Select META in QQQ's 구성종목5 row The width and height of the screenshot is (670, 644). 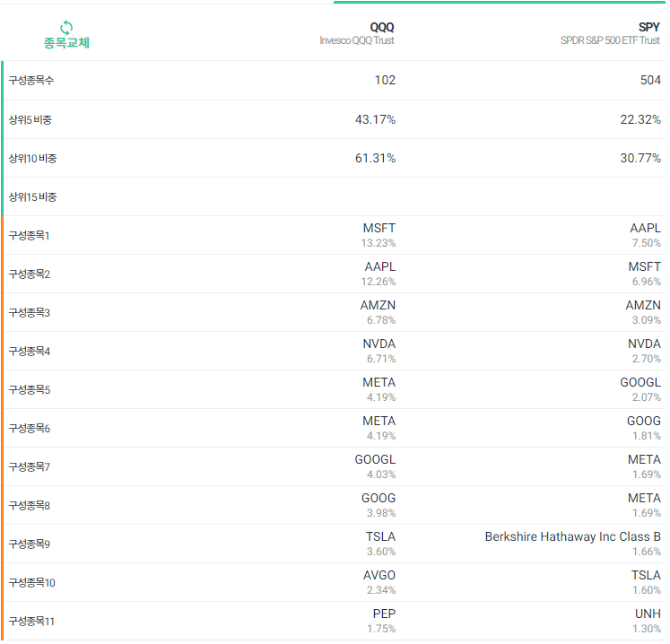379,382
